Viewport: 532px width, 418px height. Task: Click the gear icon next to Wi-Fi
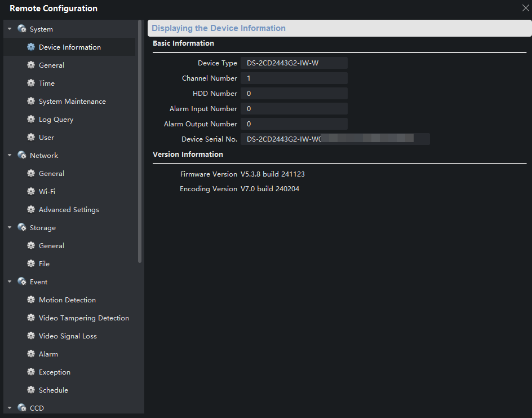point(31,192)
